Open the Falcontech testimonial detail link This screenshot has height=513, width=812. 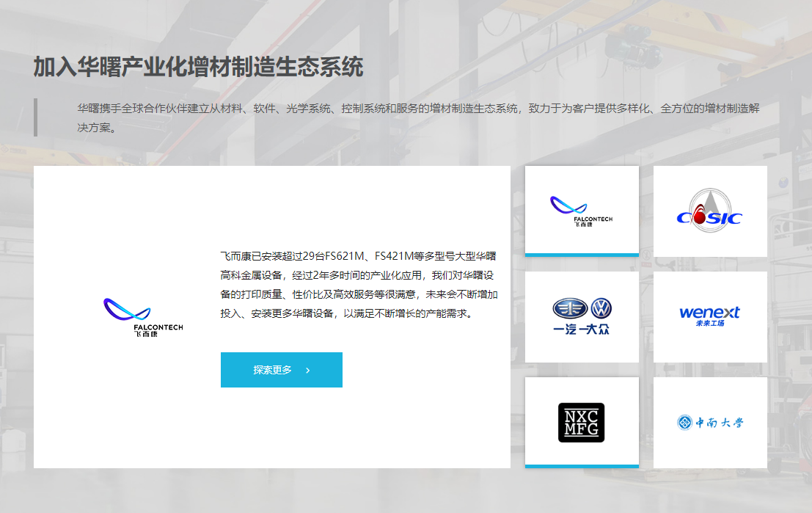pyautogui.click(x=281, y=370)
